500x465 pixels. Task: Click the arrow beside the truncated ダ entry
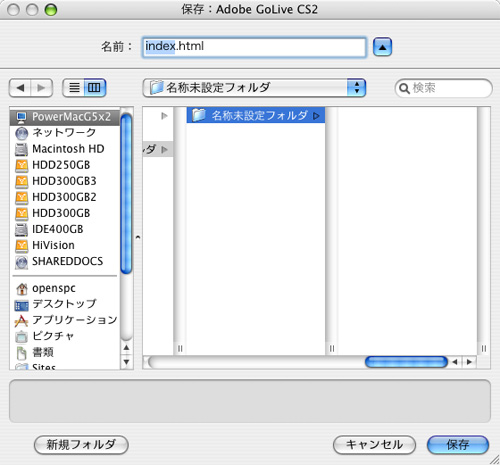[x=164, y=149]
